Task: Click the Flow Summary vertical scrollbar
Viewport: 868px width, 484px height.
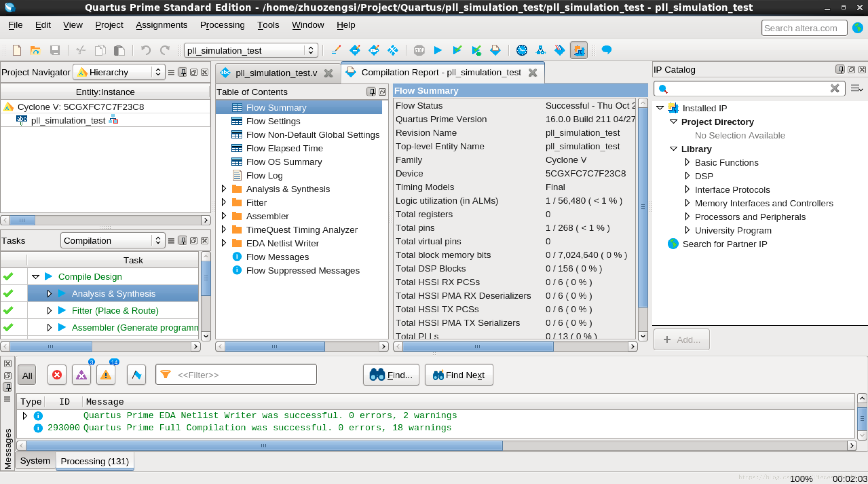Action: pyautogui.click(x=643, y=207)
